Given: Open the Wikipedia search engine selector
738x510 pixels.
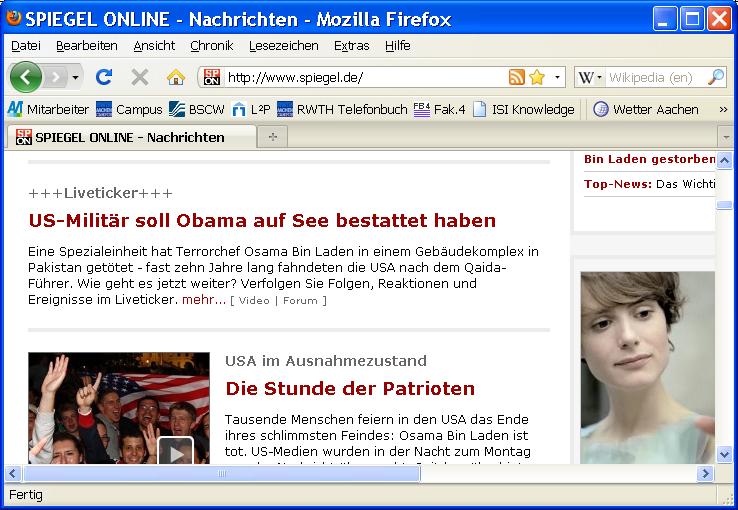Looking at the screenshot, I should [589, 77].
